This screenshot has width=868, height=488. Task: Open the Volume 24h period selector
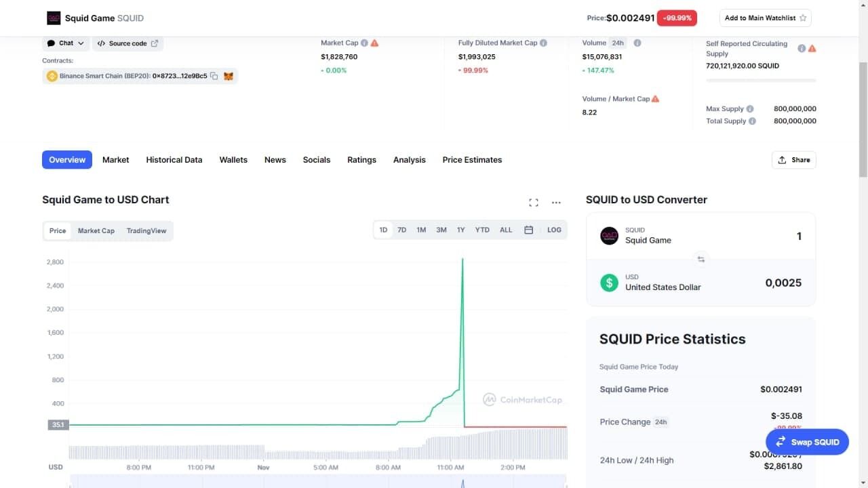click(617, 43)
